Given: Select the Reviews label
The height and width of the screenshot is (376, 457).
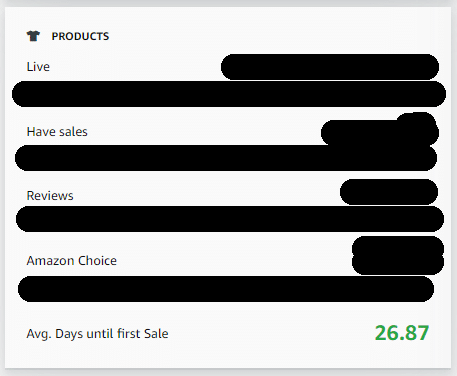Looking at the screenshot, I should click(x=50, y=196).
